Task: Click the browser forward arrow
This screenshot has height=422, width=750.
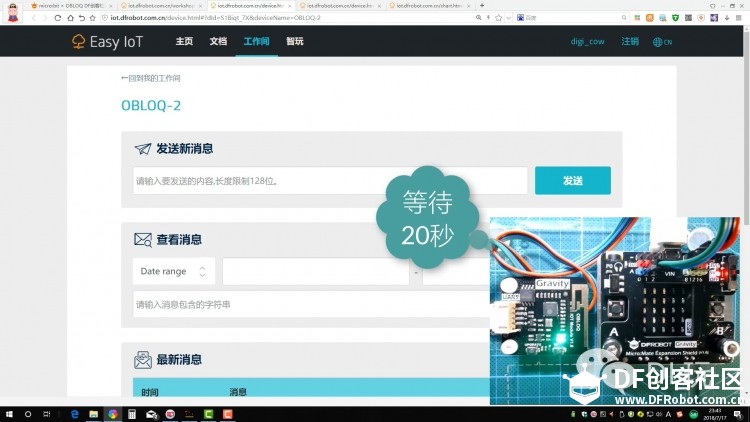Action: [45, 18]
